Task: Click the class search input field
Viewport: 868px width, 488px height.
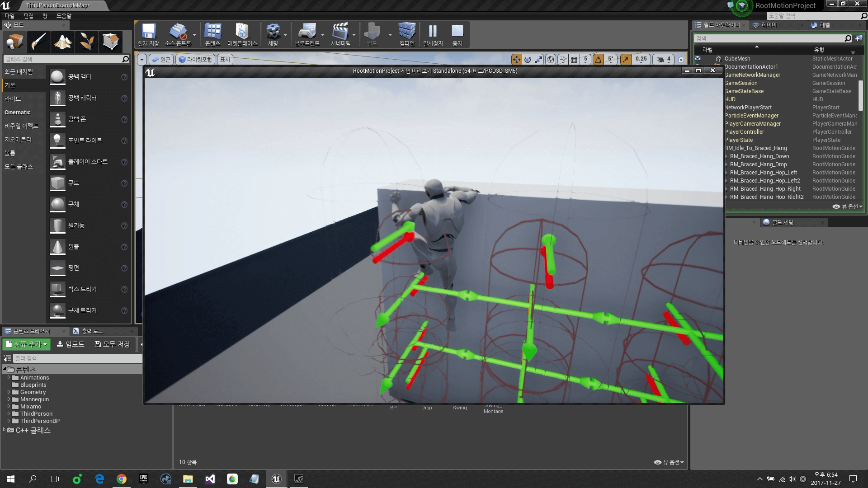Action: [x=63, y=59]
